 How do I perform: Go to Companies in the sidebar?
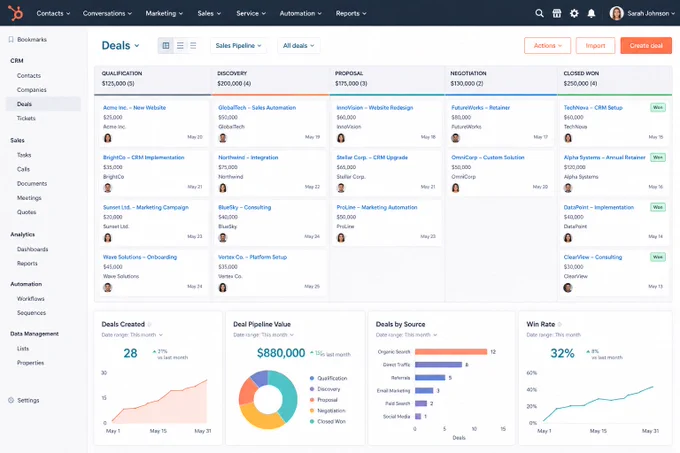(x=32, y=90)
